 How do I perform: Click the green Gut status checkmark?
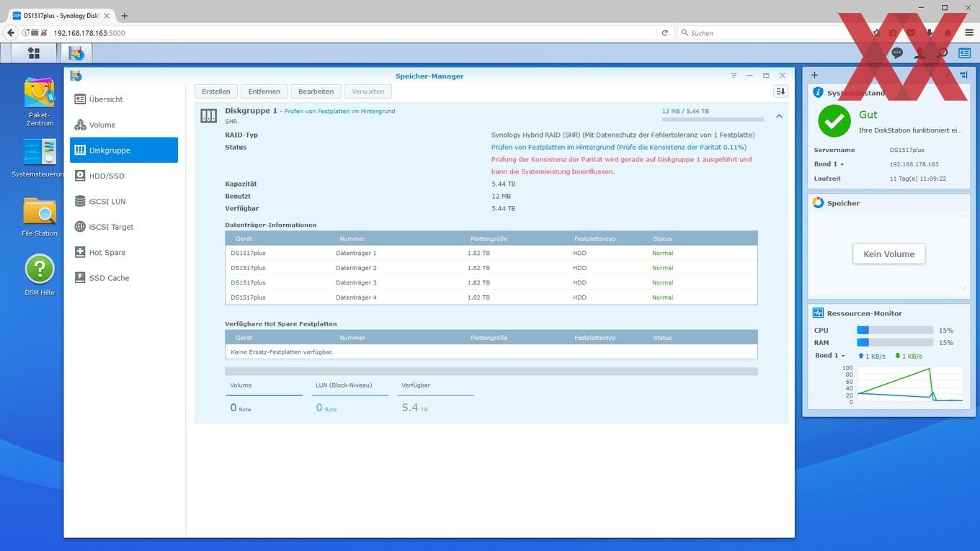point(834,121)
